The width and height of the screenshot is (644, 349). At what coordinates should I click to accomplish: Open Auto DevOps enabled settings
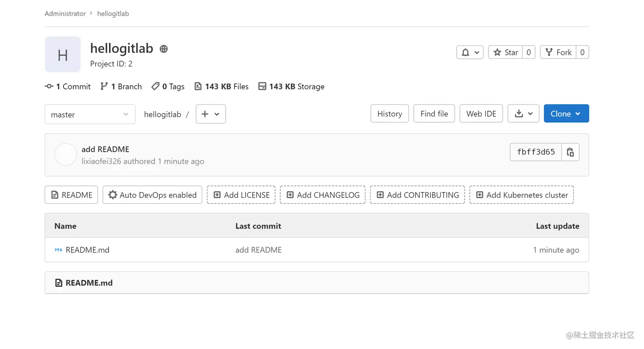click(152, 195)
